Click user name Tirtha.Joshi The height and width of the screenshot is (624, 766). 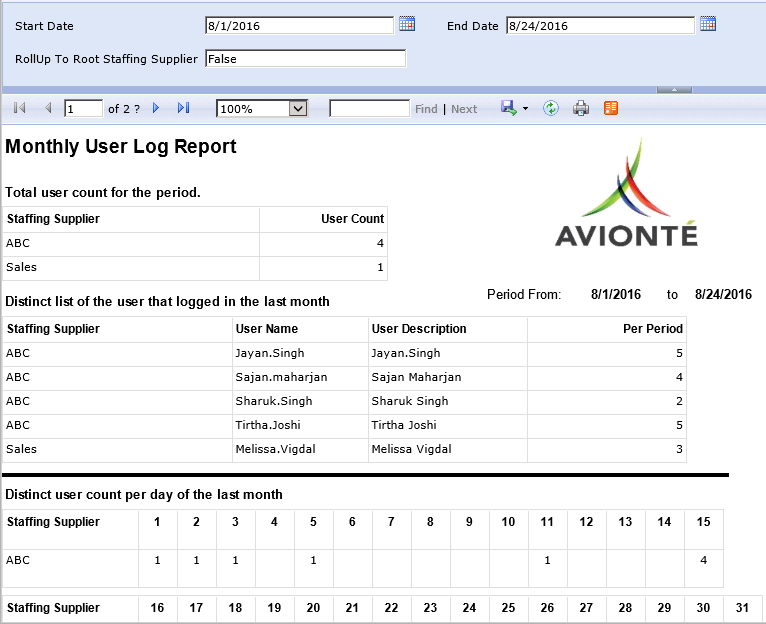point(268,425)
